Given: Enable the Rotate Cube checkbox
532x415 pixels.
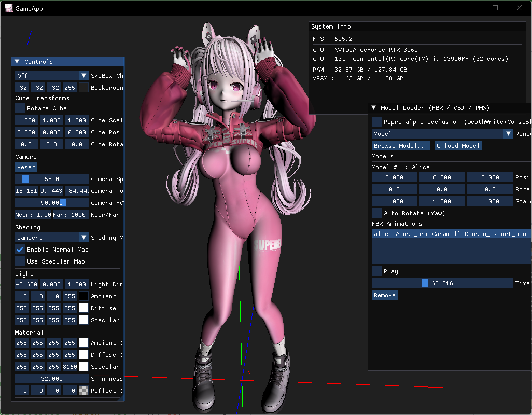Looking at the screenshot, I should [20, 108].
